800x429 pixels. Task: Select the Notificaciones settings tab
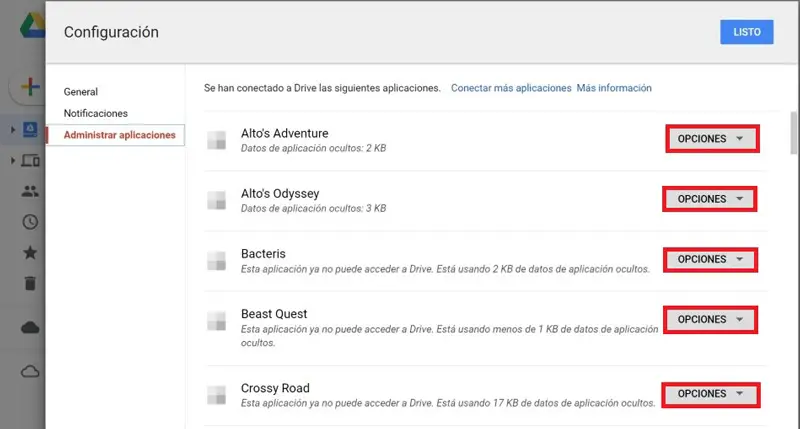coord(96,113)
